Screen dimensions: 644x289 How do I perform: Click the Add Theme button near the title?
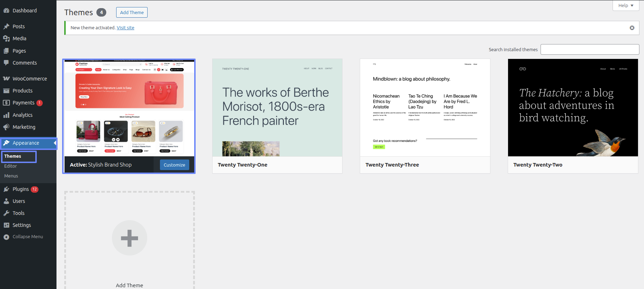tap(132, 12)
